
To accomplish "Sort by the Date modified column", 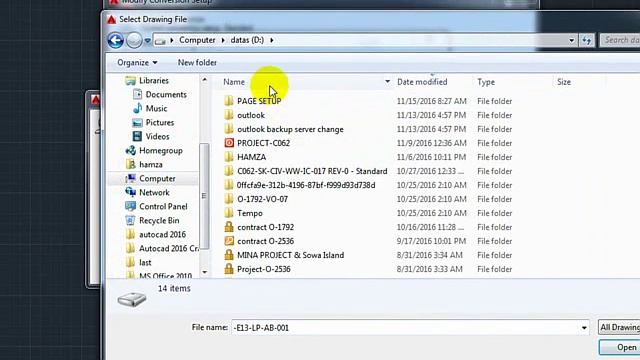I will [x=422, y=82].
